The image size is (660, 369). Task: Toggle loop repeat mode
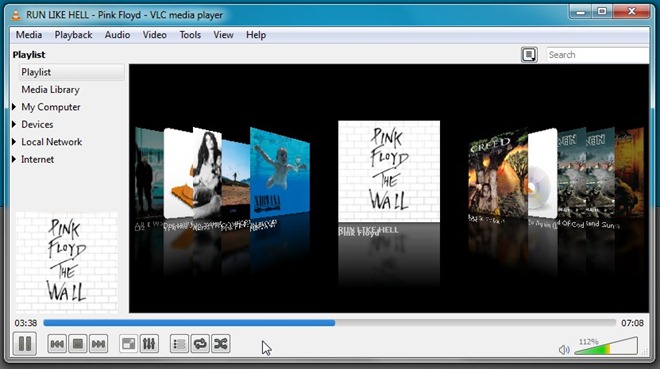coord(200,344)
